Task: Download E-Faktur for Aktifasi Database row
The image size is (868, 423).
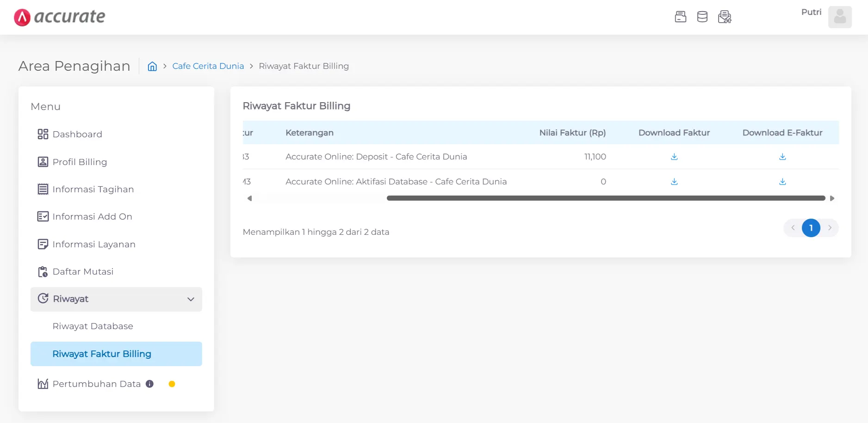Action: point(782,182)
